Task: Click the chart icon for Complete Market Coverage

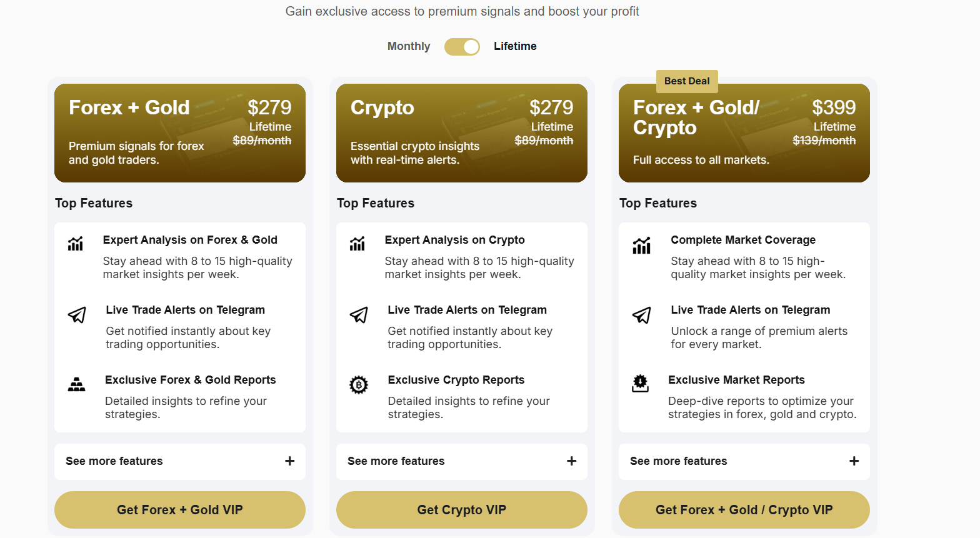Action: click(x=641, y=244)
